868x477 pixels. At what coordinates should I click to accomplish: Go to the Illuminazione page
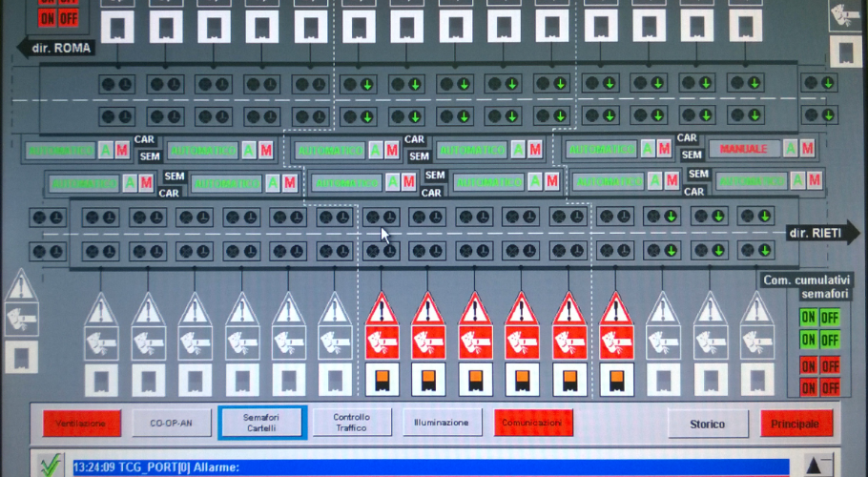click(x=441, y=422)
